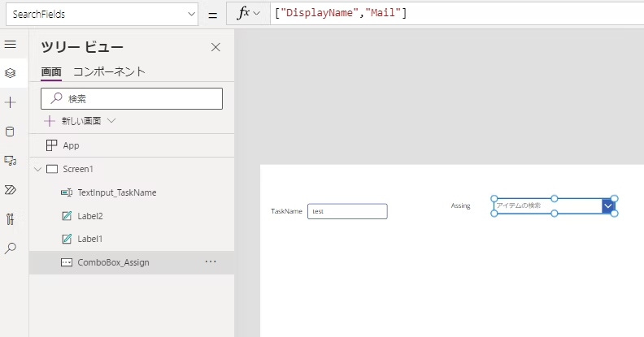Close the Tree view panel

point(215,47)
